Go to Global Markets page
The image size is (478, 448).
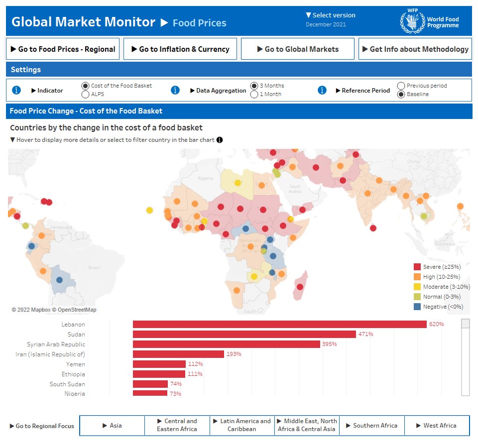pos(298,49)
